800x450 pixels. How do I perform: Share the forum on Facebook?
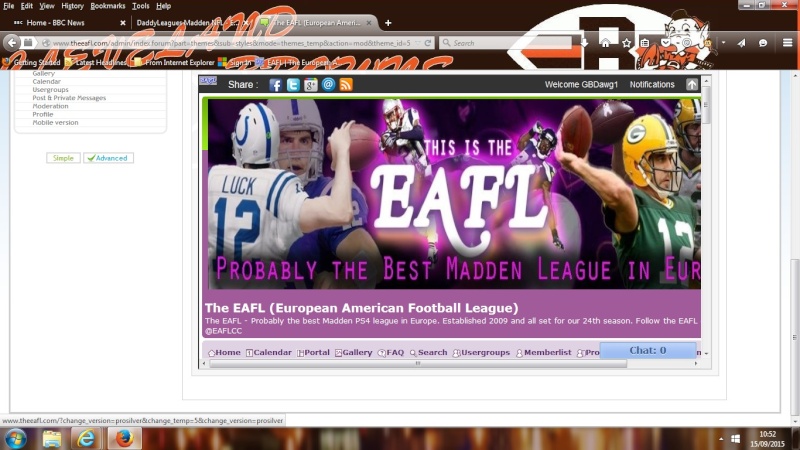pos(275,85)
